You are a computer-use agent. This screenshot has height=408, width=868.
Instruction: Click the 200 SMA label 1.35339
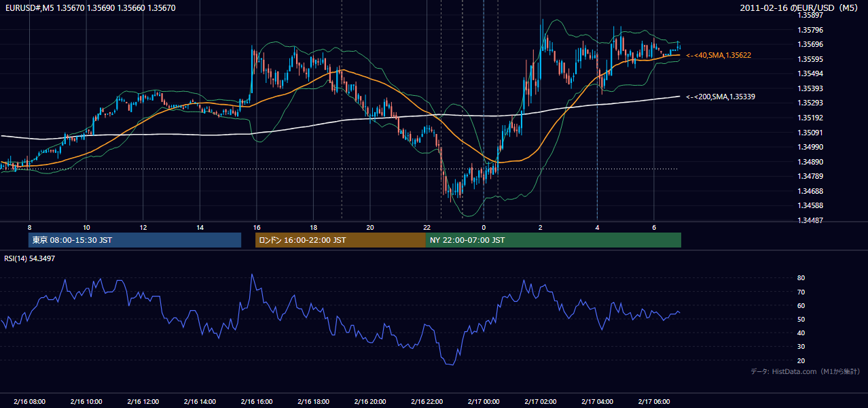pos(721,97)
